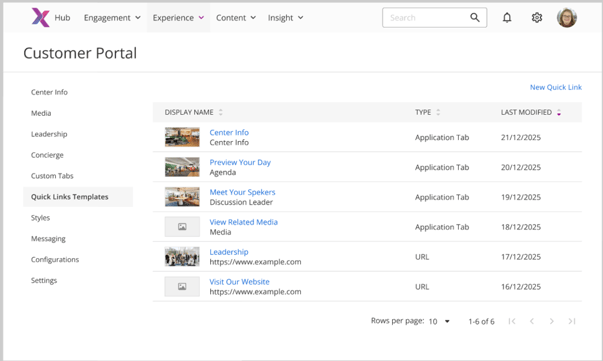603x361 pixels.
Task: Open Preview Your Day quick link
Action: [240, 162]
